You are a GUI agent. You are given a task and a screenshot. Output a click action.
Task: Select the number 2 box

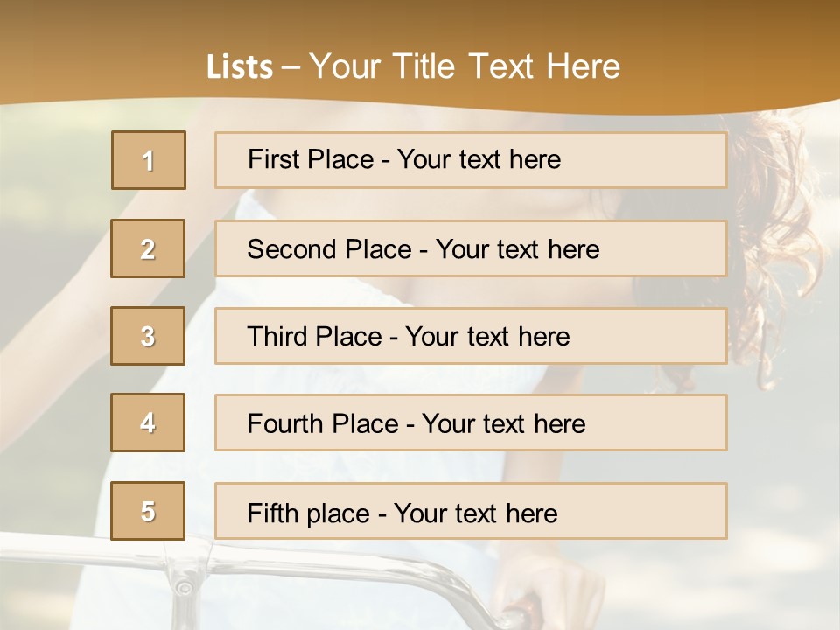pos(148,248)
